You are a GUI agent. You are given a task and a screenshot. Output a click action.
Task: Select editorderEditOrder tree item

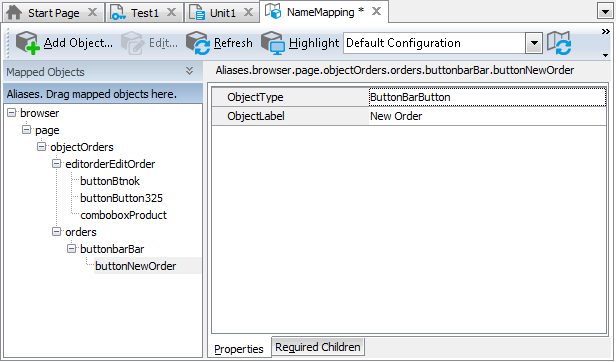[110, 164]
